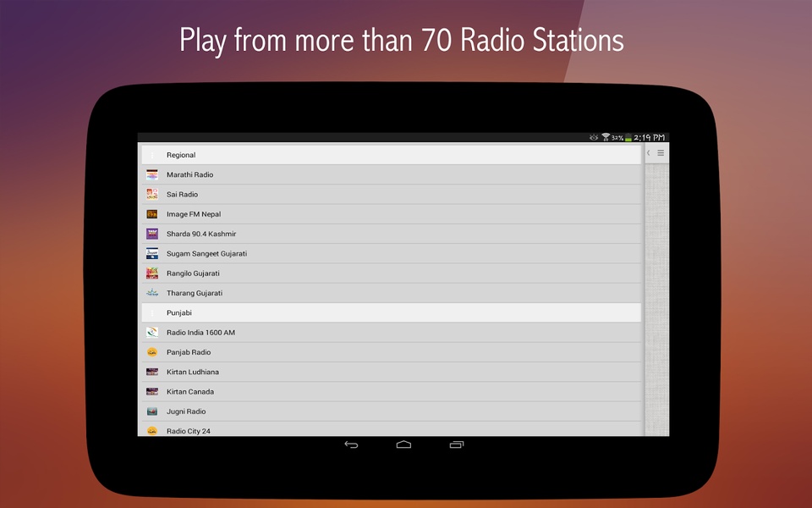Play Sugam Sangeet Gujarati
This screenshot has height=508, width=812.
[x=392, y=253]
